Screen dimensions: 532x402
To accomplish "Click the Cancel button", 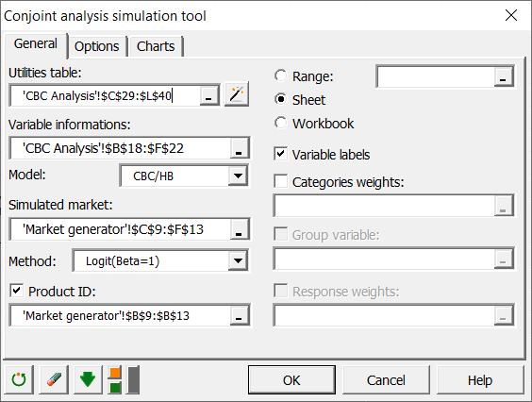I will point(386,380).
